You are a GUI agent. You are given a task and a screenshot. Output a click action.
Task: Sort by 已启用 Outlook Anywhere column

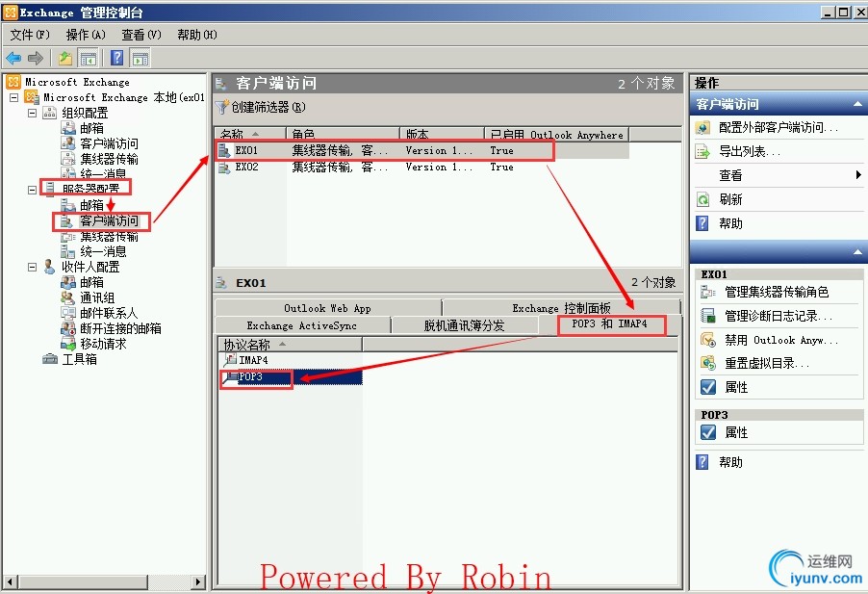(x=556, y=135)
